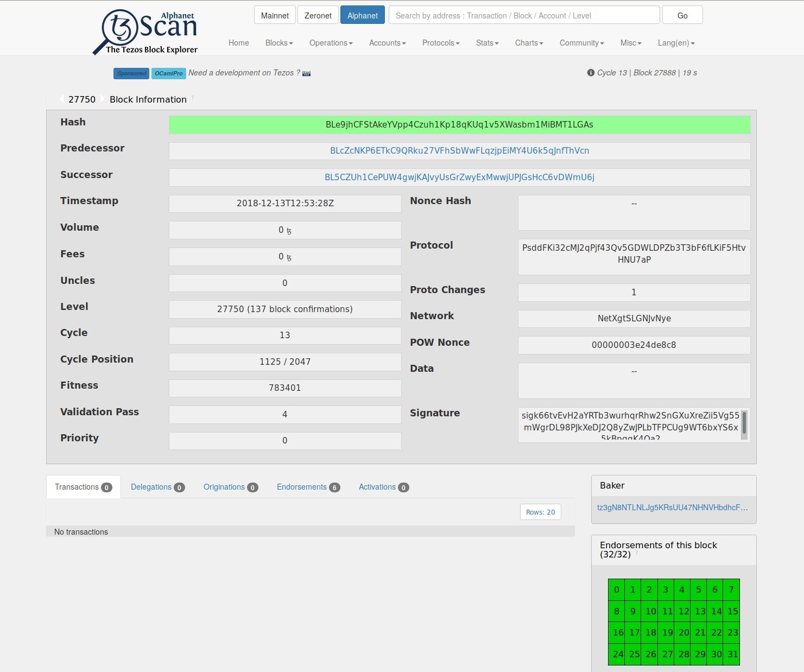The height and width of the screenshot is (672, 804).
Task: Select the Transactions tab
Action: (83, 487)
